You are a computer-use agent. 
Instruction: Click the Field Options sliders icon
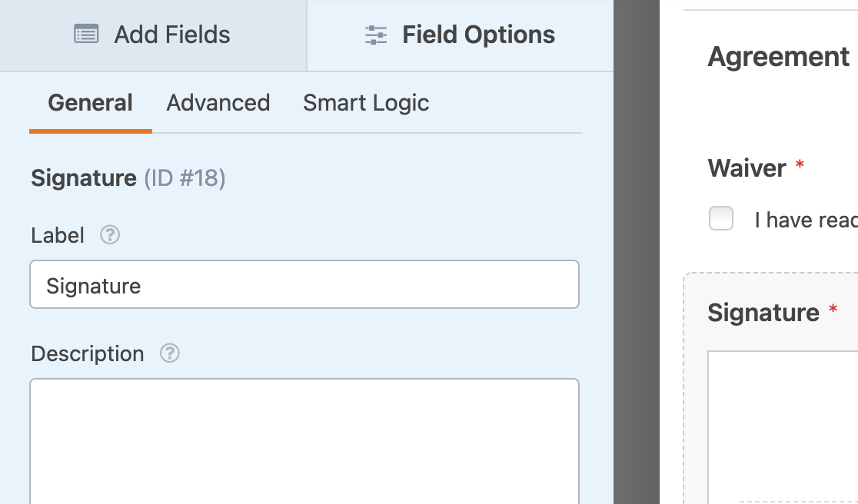[376, 35]
